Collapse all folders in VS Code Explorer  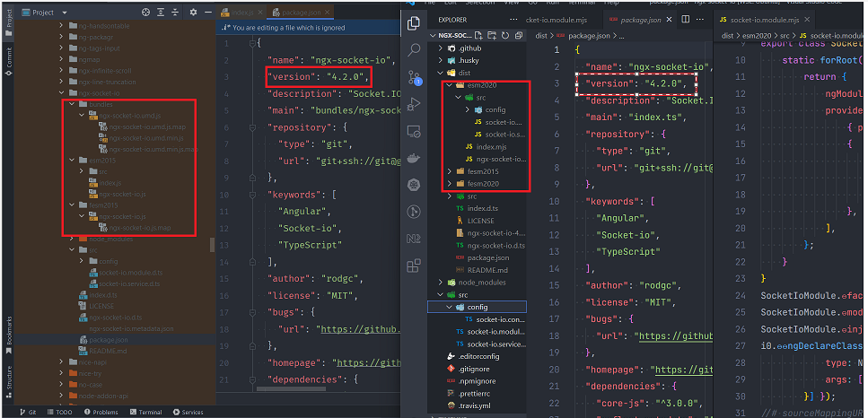pyautogui.click(x=519, y=35)
